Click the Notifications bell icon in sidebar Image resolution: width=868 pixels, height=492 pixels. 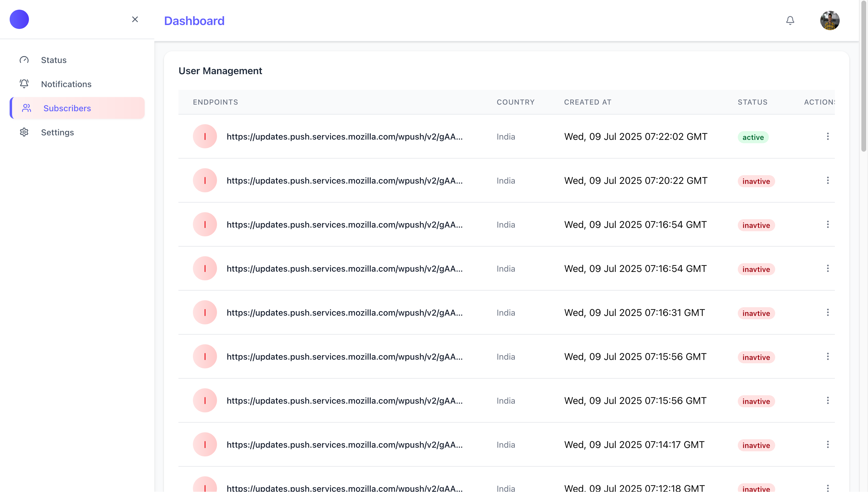click(24, 84)
